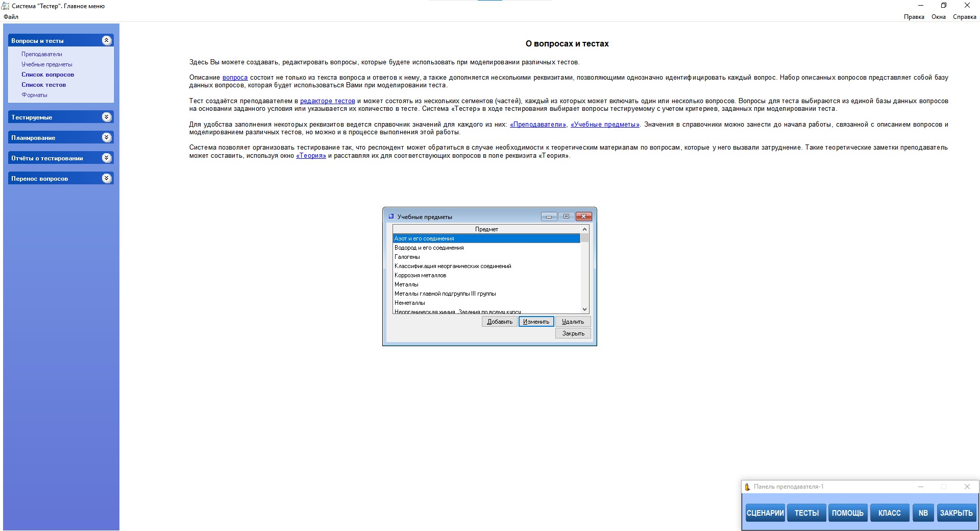The width and height of the screenshot is (980, 531).
Task: Select Форматы in the sidebar
Action: (x=34, y=95)
